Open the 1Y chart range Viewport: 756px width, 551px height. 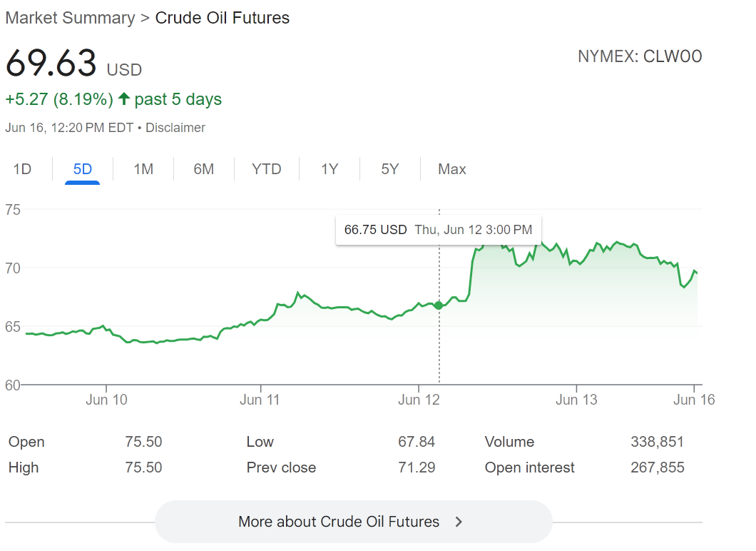[x=330, y=169]
